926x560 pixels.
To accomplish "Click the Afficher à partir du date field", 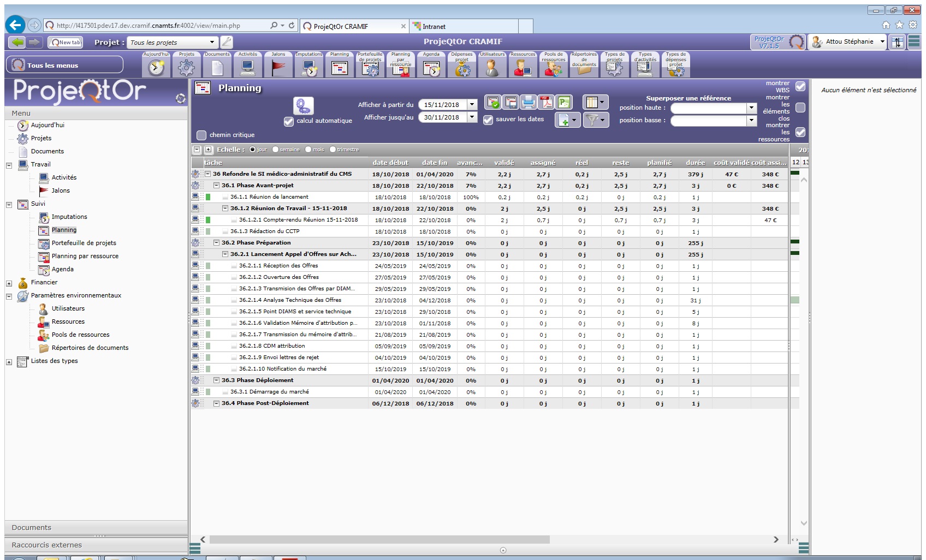I will coord(442,105).
